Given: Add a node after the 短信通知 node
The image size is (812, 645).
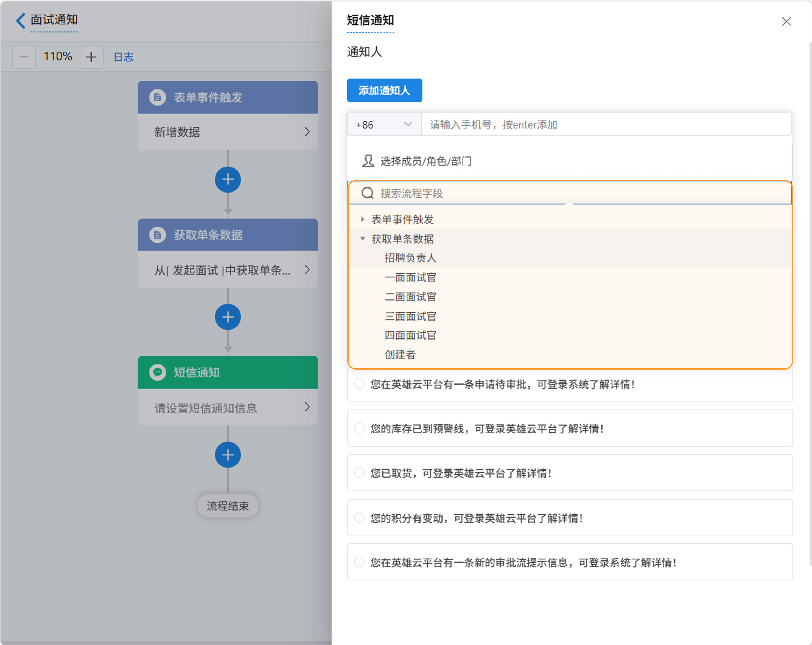Looking at the screenshot, I should click(228, 455).
